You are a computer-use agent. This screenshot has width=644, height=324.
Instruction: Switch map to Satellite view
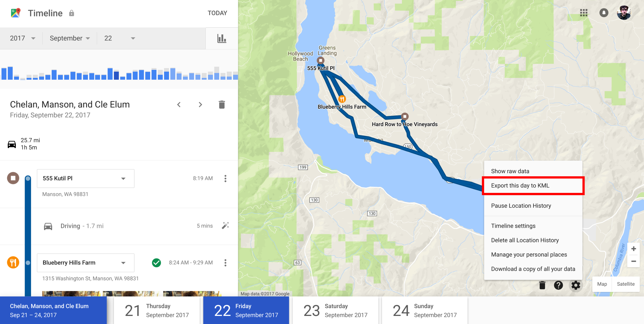[x=626, y=284]
